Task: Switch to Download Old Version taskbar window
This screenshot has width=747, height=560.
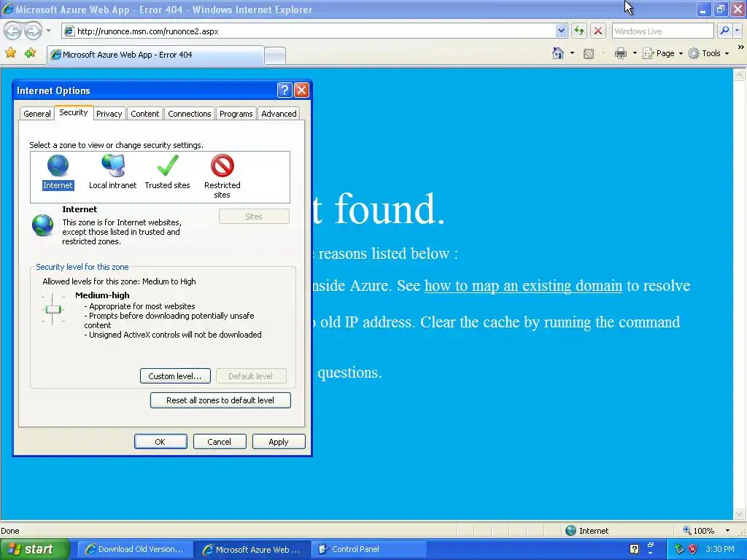Action: (x=134, y=549)
